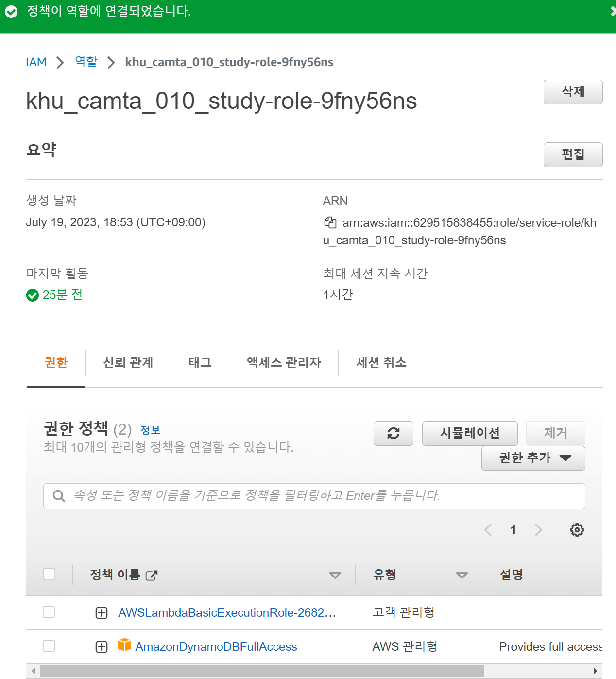Open the AmazonDynamoDBFullAccess policy link
Viewport: 616px width, 679px height.
pos(216,647)
